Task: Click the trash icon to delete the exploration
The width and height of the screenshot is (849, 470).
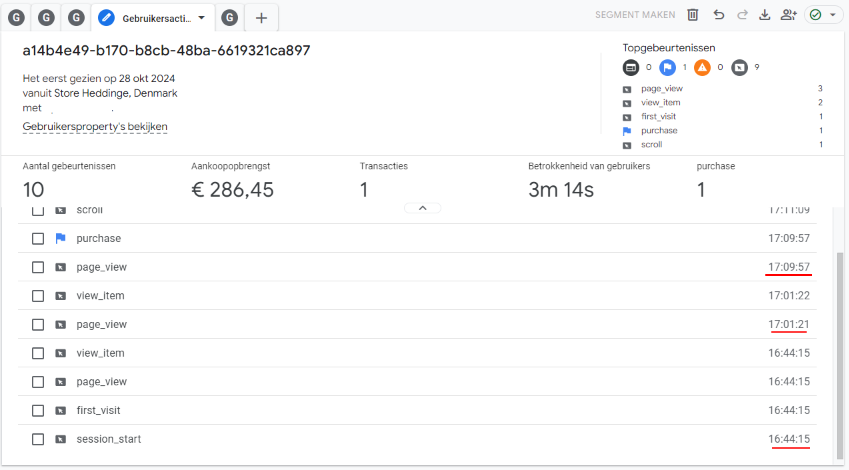Action: (693, 15)
